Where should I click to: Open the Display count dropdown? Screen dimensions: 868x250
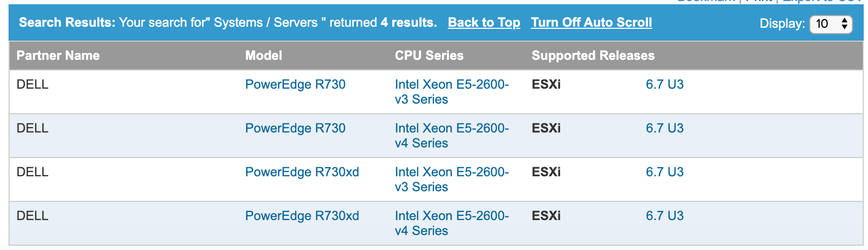(831, 24)
